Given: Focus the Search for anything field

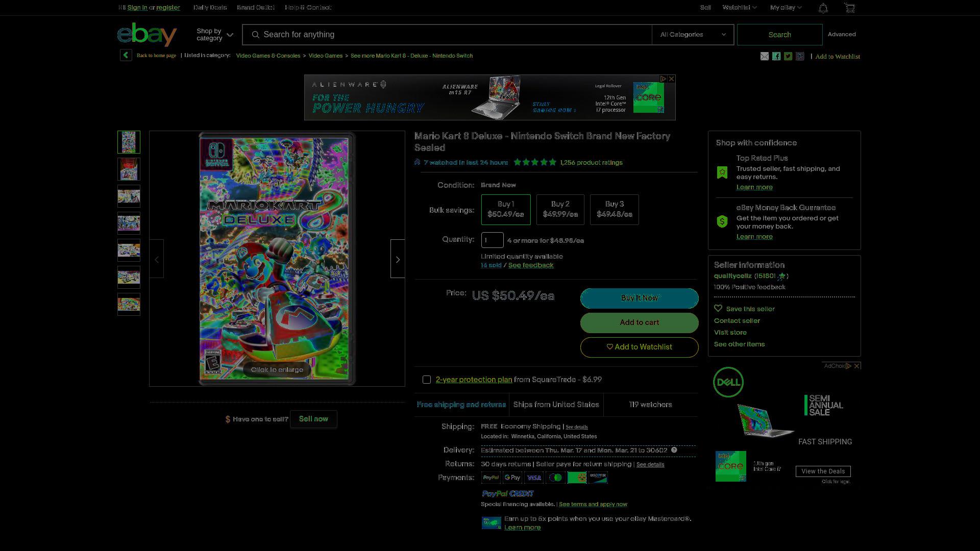Looking at the screenshot, I should point(447,35).
